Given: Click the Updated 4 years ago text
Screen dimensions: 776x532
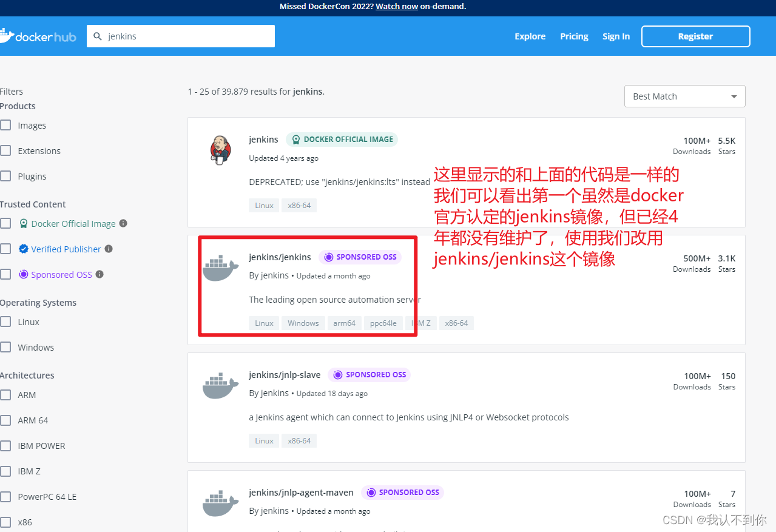Looking at the screenshot, I should point(283,158).
